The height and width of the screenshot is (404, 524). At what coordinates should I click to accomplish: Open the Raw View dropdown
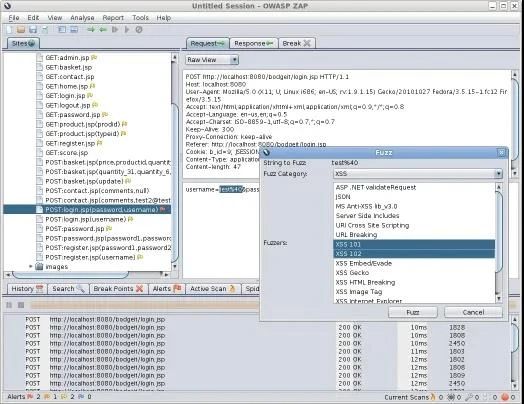click(212, 60)
